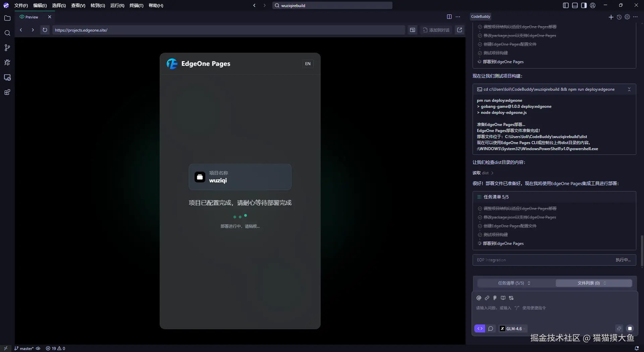This screenshot has height=352, width=644.
Task: Open the 转到(G) menu
Action: [x=98, y=5]
